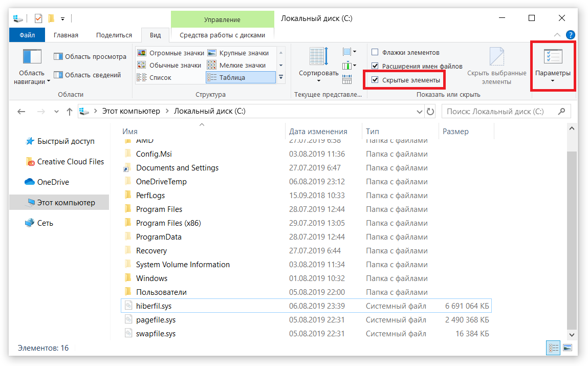
Task: Switch to large thumbnails view icon in status bar
Action: tap(567, 348)
